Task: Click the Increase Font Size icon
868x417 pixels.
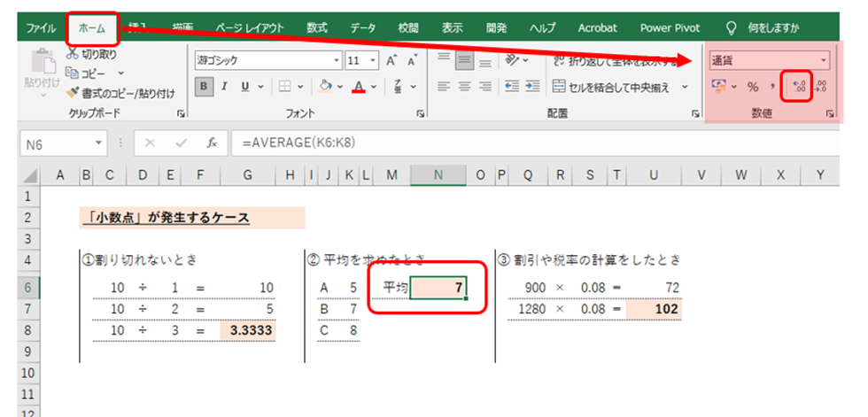Action: (x=391, y=61)
